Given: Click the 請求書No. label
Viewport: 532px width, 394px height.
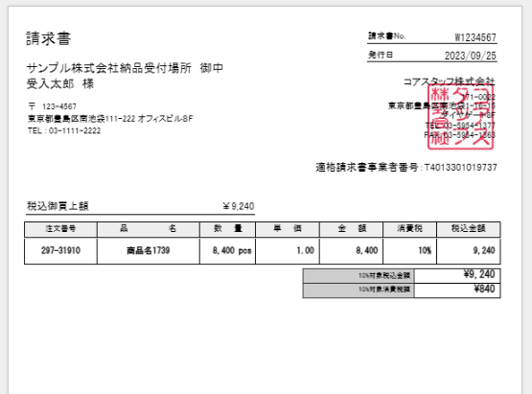Looking at the screenshot, I should click(x=387, y=36).
